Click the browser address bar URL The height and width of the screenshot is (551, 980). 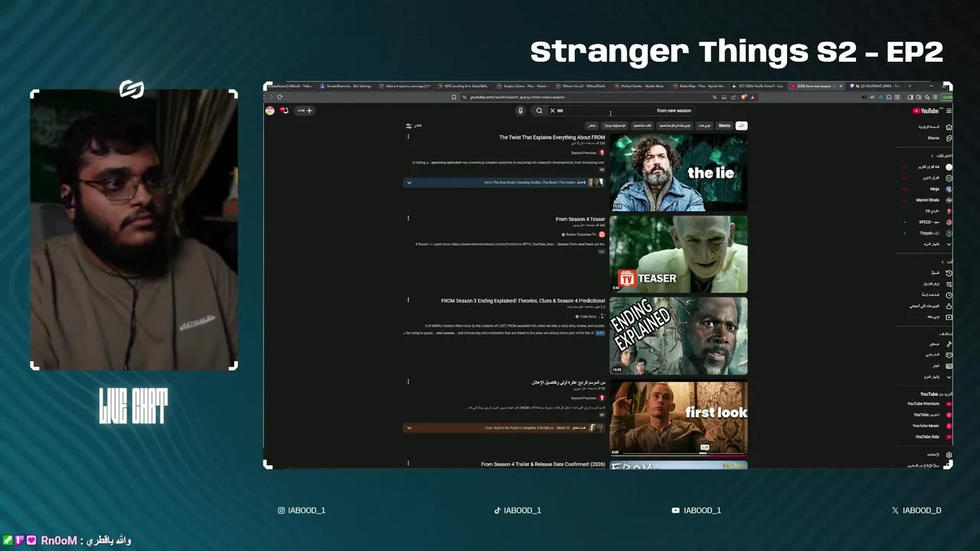(x=517, y=97)
